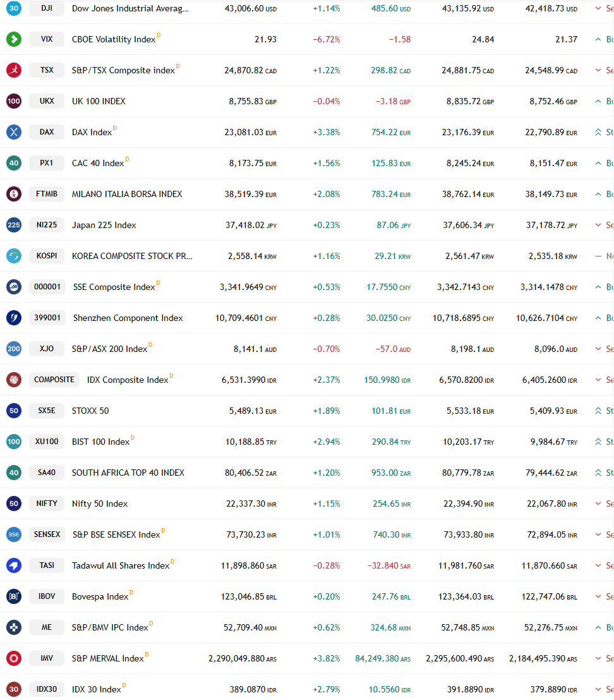The image size is (614, 700).
Task: Click the CAC 40 PX1 logo icon
Action: tap(14, 163)
